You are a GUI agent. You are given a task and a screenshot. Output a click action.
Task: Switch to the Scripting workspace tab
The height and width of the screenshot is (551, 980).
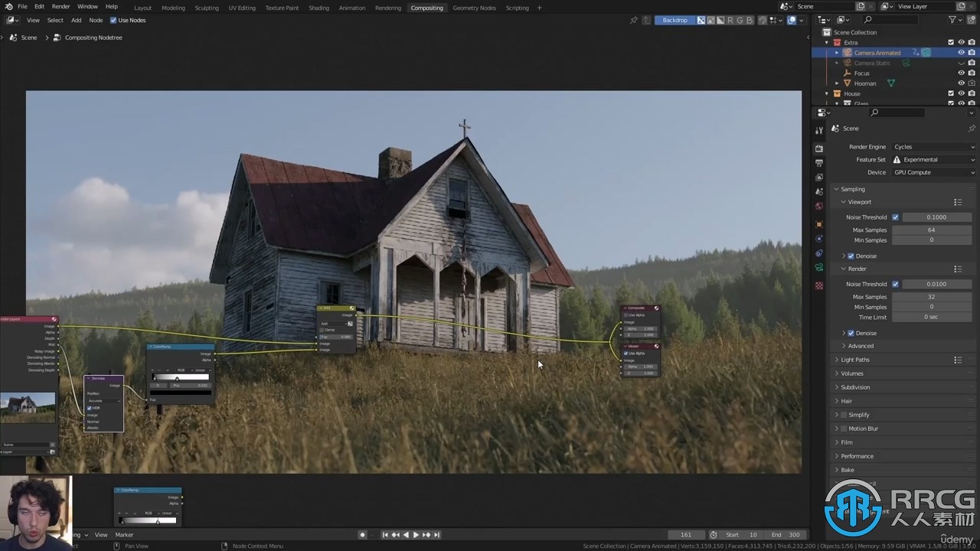(517, 8)
